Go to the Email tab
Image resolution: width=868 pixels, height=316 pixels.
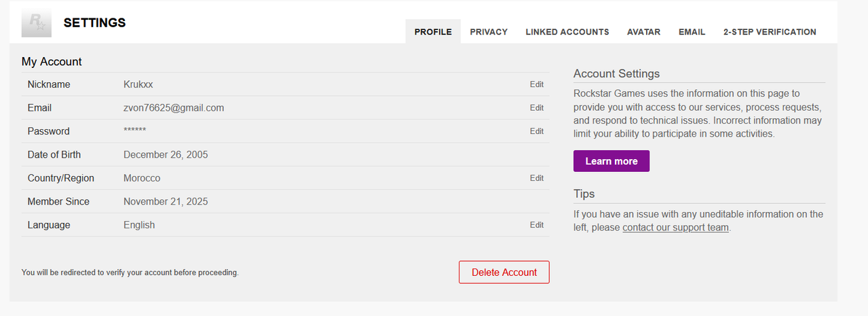click(x=692, y=32)
